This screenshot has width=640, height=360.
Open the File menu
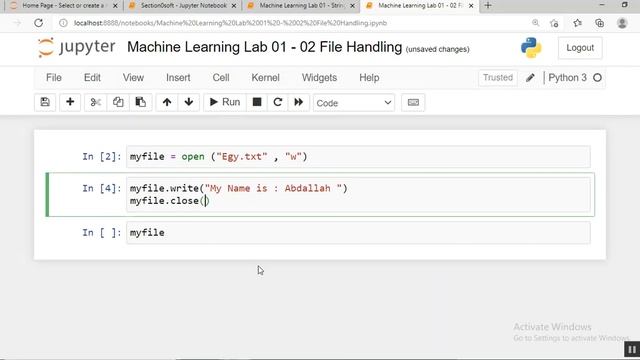tap(54, 78)
